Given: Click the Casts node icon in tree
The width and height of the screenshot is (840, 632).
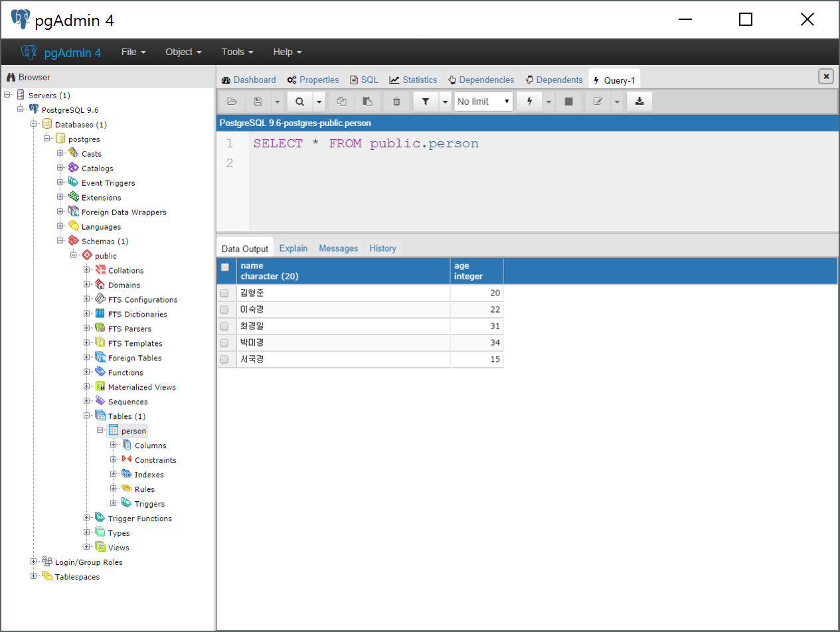Looking at the screenshot, I should point(73,153).
